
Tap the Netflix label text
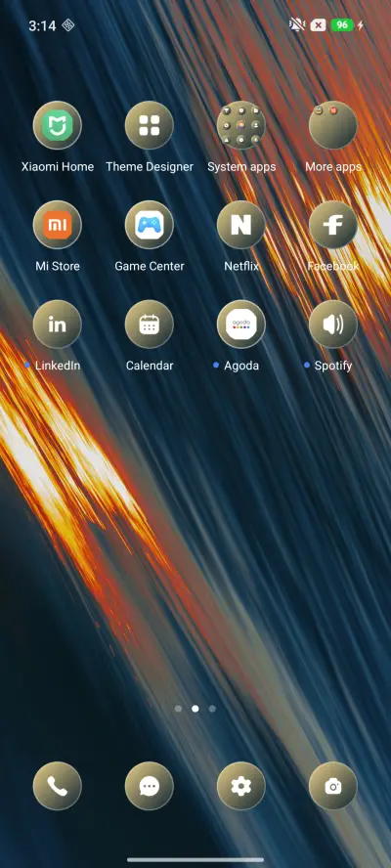click(x=241, y=266)
